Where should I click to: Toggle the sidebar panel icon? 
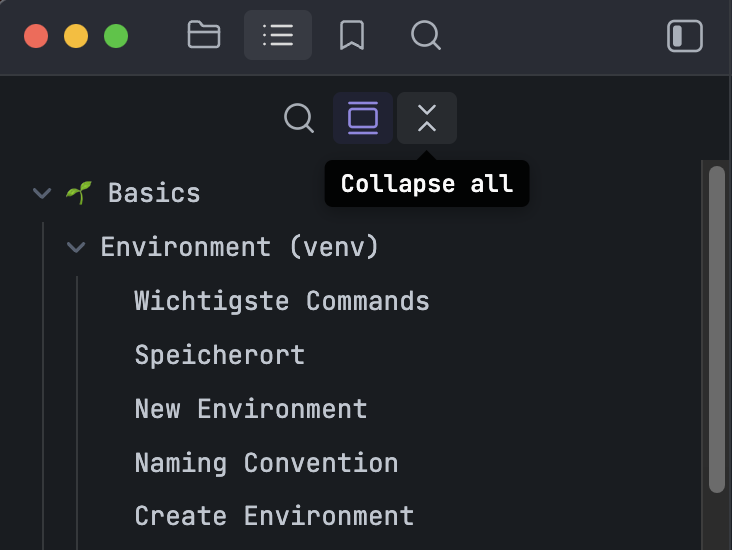685,36
